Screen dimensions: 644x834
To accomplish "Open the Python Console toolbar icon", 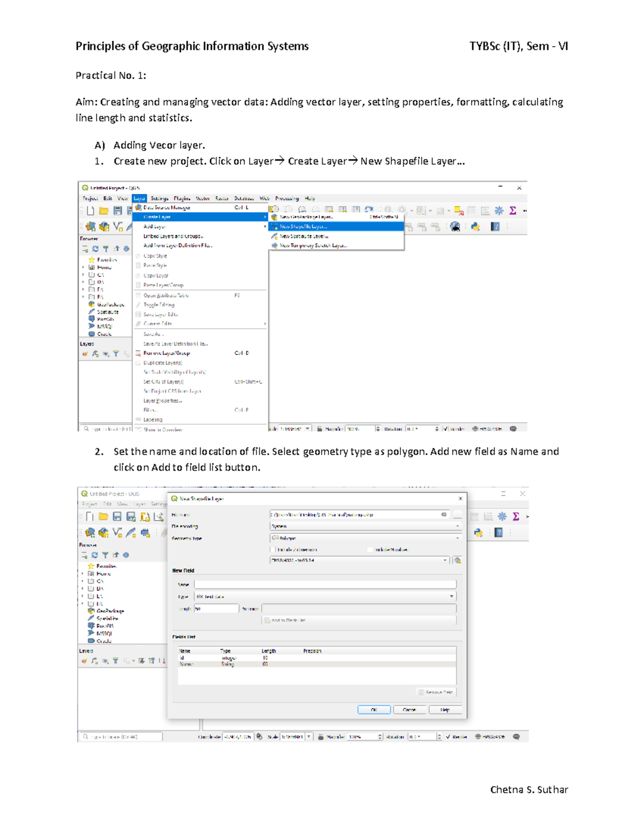I will coord(476,226).
